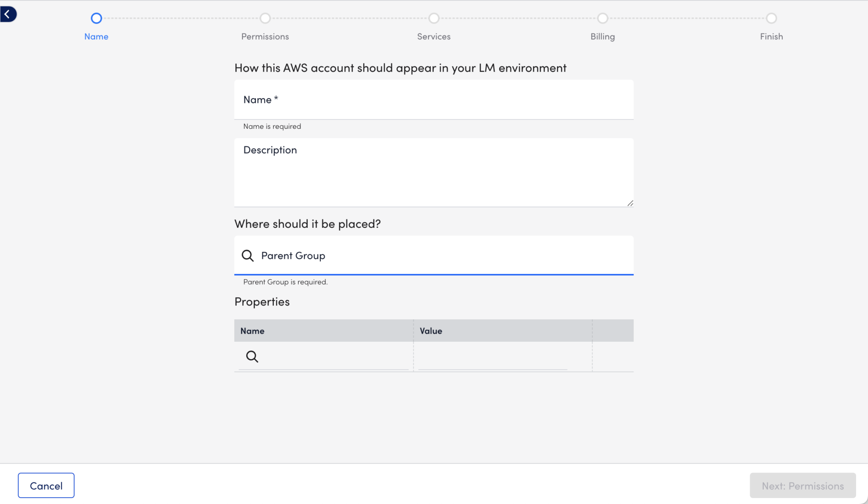Screen dimensions: 868x504
Task: Click the Services step circle
Action: (434, 18)
